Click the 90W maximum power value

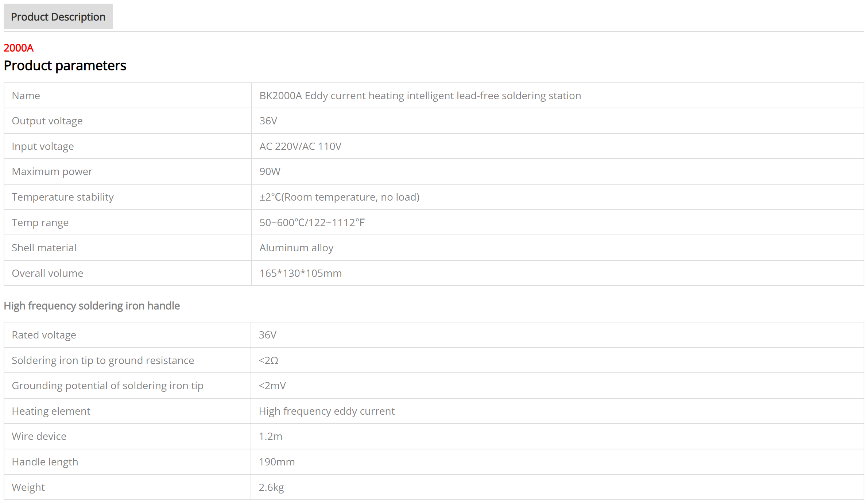click(x=270, y=171)
